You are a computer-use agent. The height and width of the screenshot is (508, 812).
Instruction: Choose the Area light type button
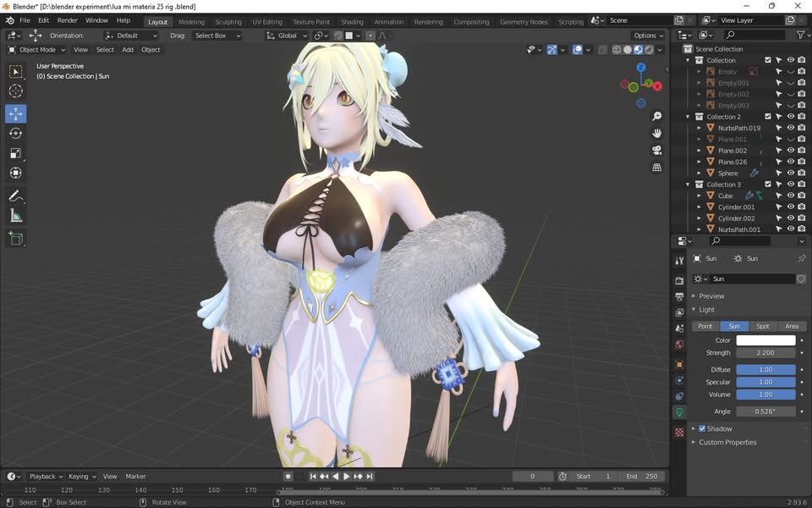tap(792, 327)
